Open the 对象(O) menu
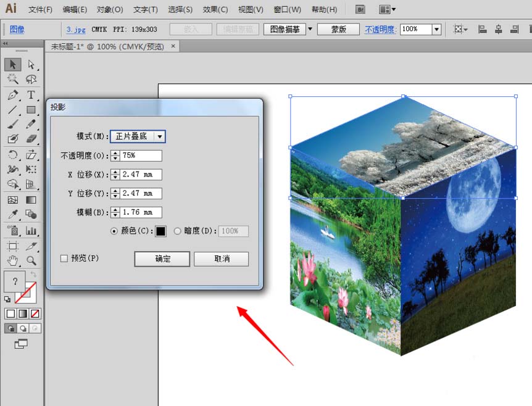 (x=110, y=9)
